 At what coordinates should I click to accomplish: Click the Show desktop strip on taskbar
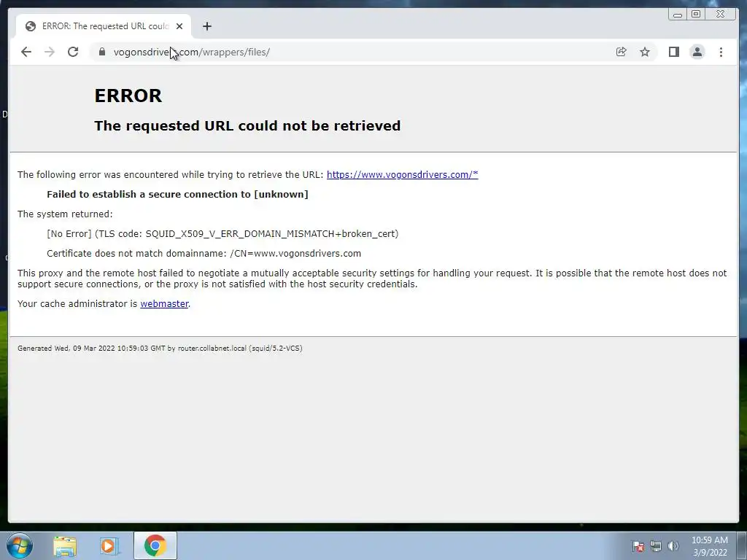pyautogui.click(x=742, y=545)
